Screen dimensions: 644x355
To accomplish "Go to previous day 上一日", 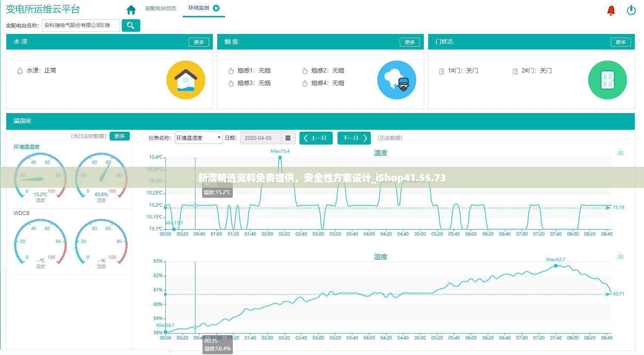I will click(x=316, y=138).
